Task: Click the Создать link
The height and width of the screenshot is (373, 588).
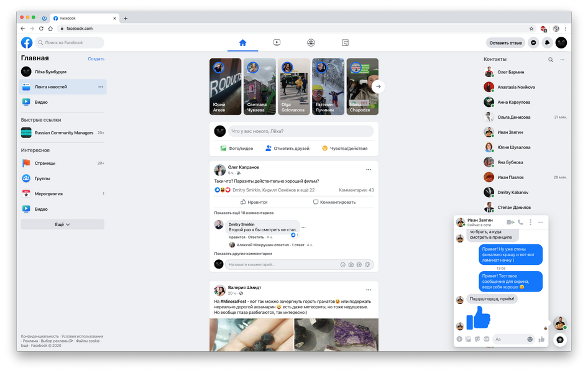Action: pyautogui.click(x=96, y=59)
